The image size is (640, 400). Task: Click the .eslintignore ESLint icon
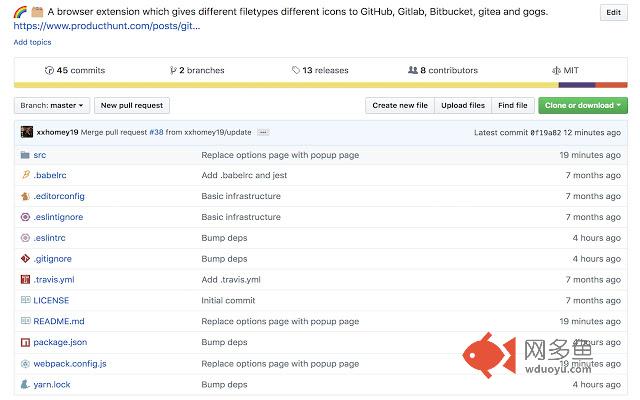coord(25,217)
